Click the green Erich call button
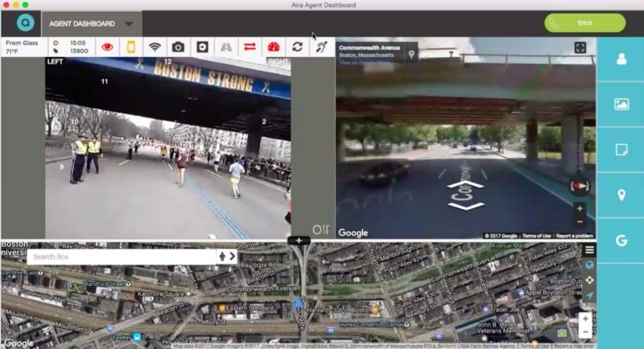Screen dimensions: 644x349 tap(585, 23)
